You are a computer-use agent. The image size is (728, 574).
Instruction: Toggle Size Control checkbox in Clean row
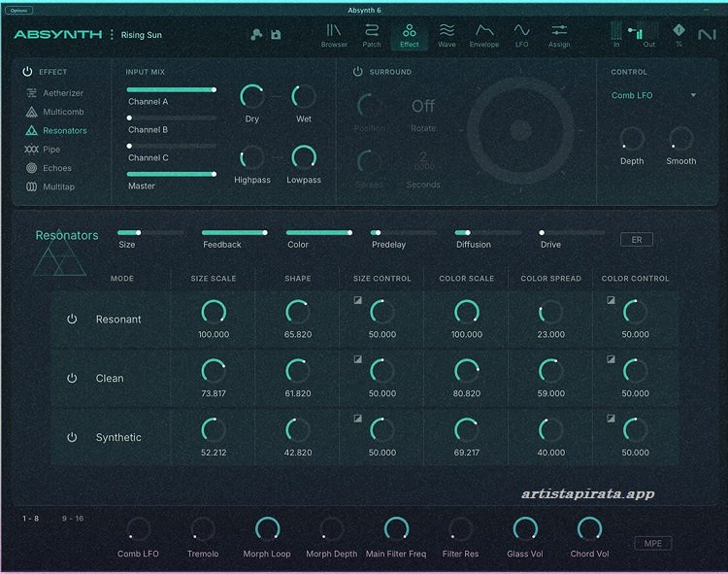(x=358, y=359)
